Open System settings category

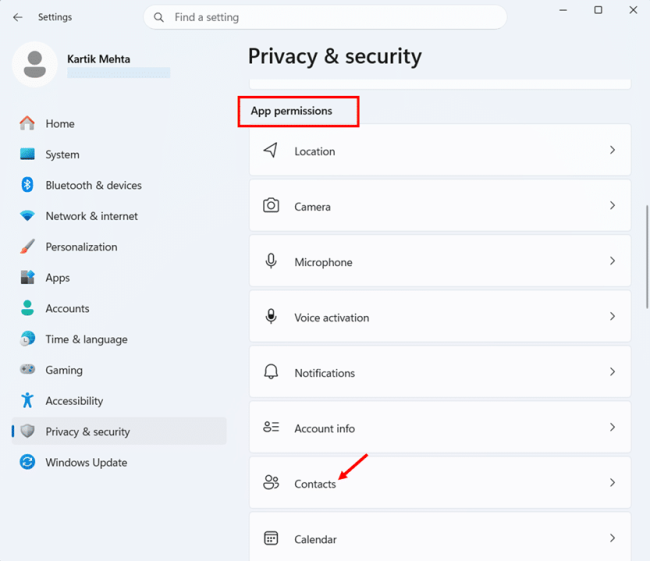[62, 155]
